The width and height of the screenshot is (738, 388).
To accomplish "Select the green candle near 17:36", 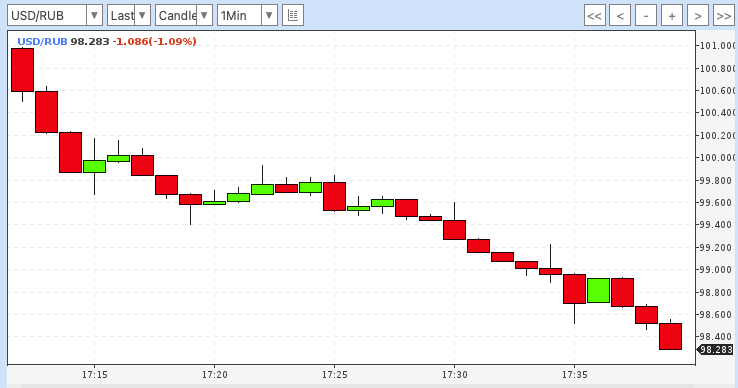I will [598, 291].
